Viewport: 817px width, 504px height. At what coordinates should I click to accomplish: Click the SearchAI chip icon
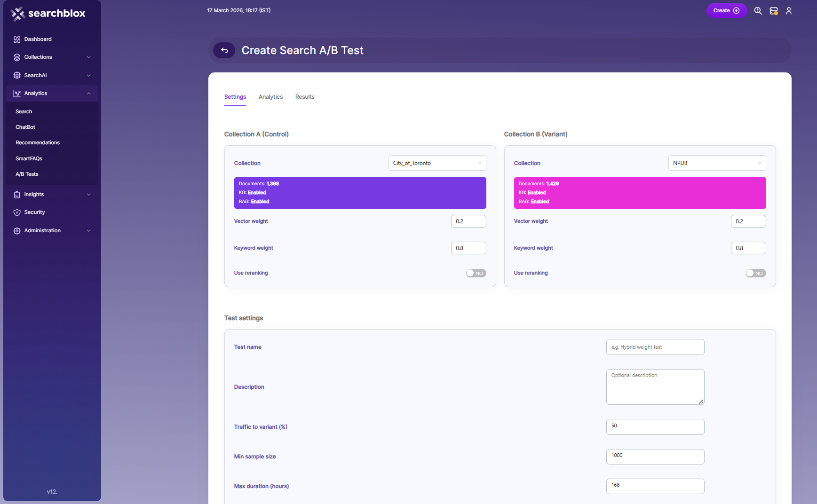[17, 75]
